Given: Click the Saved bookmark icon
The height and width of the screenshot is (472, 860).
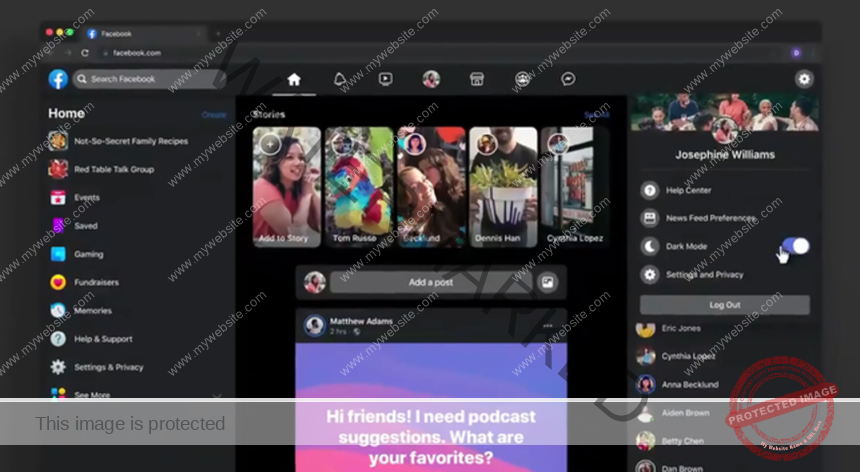Looking at the screenshot, I should 58,226.
